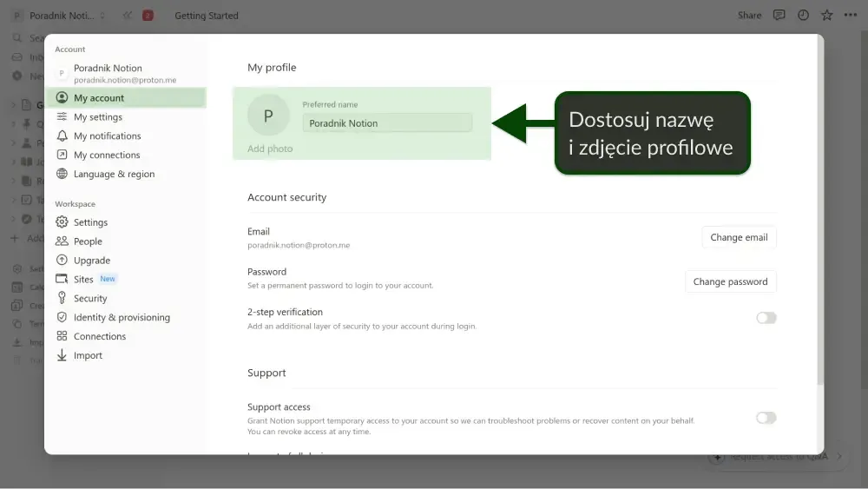Click the Language & region globe icon
Screen dimensions: 868x489
click(x=62, y=174)
